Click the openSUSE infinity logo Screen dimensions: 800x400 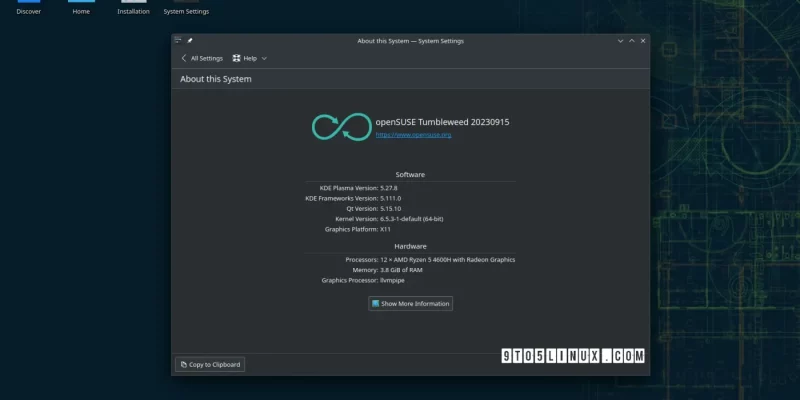341,127
